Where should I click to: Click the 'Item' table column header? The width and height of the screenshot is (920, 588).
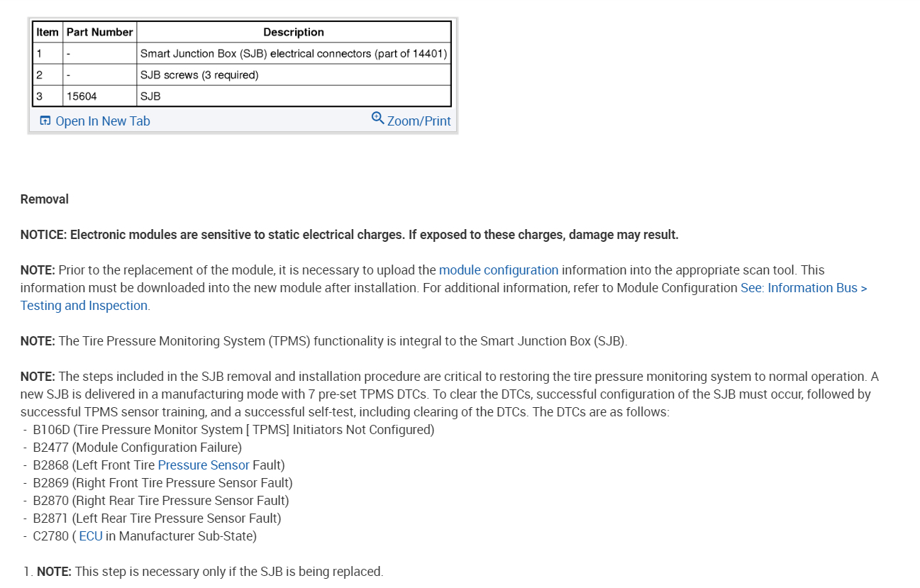tap(48, 32)
